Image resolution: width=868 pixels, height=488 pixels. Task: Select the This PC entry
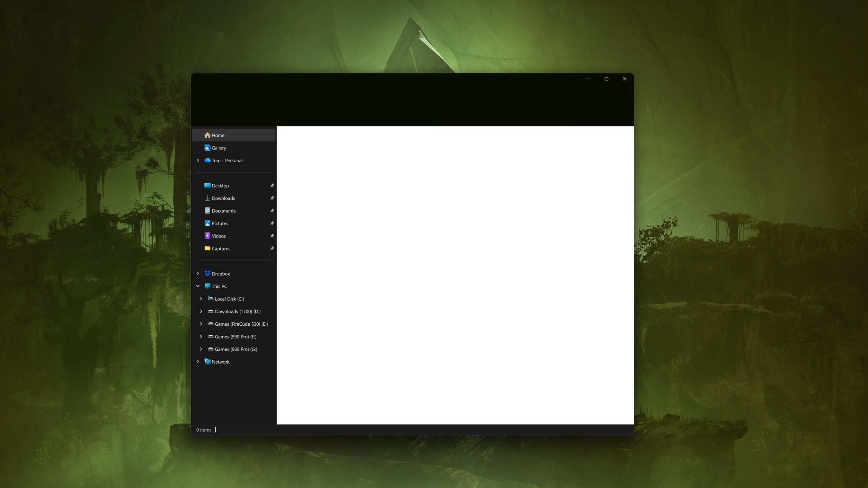click(219, 286)
